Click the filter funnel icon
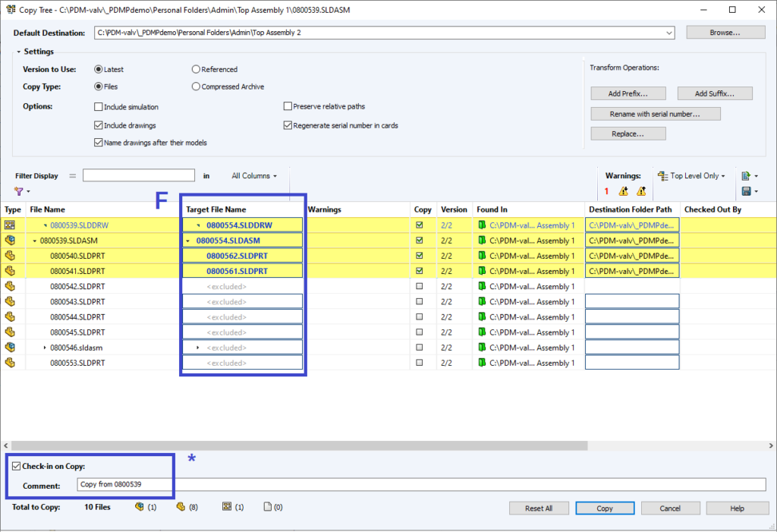This screenshot has height=532, width=777. [19, 191]
